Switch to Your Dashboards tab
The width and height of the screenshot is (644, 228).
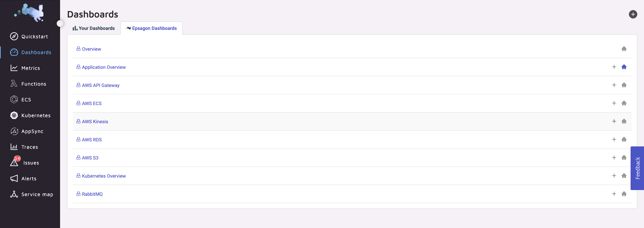coord(94,28)
